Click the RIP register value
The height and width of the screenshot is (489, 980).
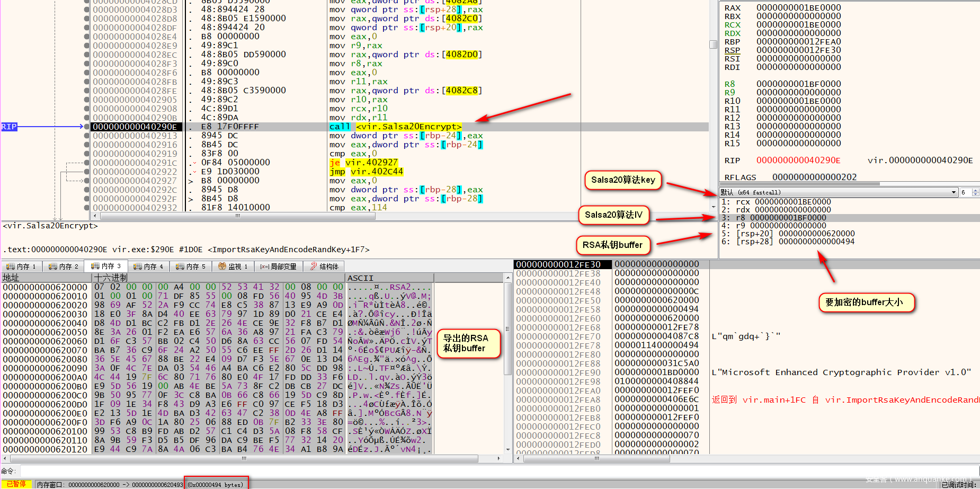pyautogui.click(x=798, y=161)
